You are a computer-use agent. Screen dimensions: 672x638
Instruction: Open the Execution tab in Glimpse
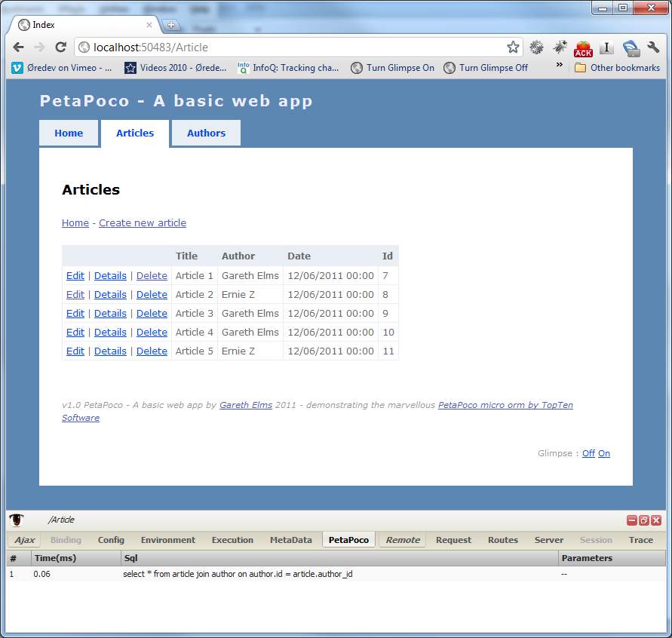(x=232, y=540)
